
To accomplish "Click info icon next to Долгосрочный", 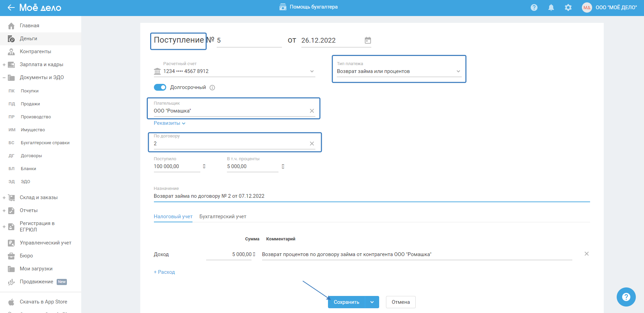I will coord(212,88).
